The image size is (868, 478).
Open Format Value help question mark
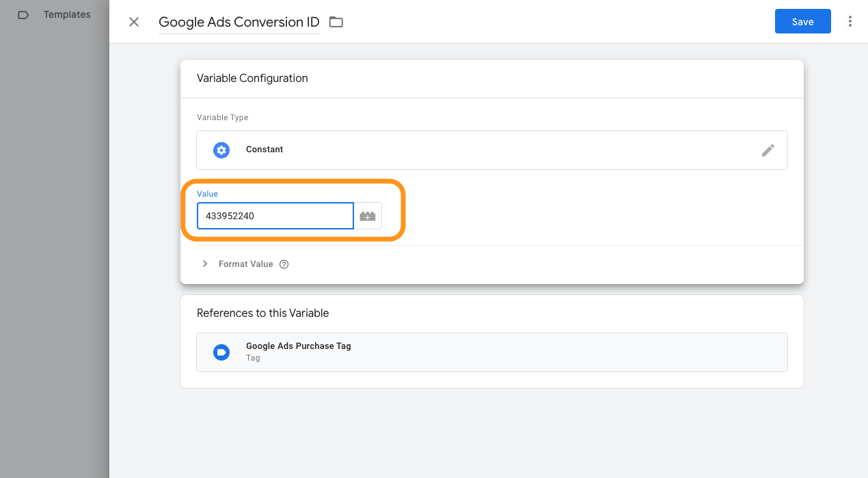point(284,264)
